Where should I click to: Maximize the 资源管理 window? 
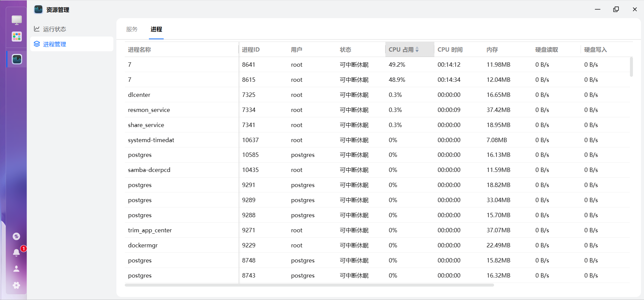[616, 9]
